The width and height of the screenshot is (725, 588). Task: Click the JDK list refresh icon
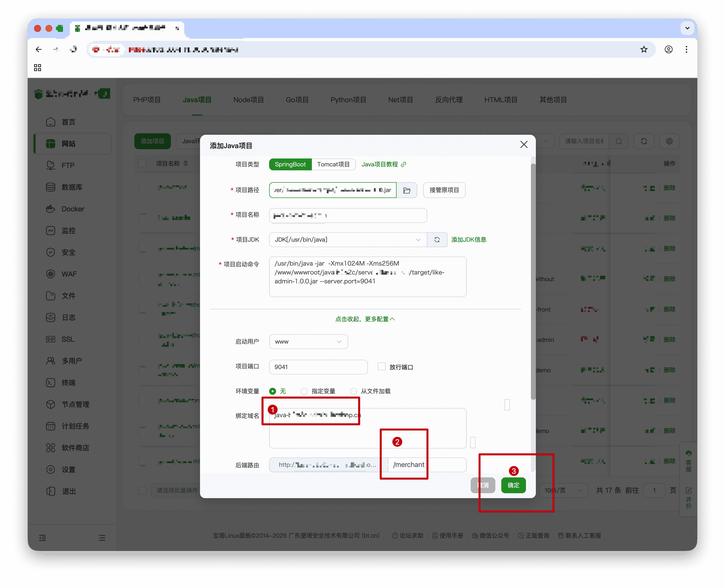click(x=437, y=240)
